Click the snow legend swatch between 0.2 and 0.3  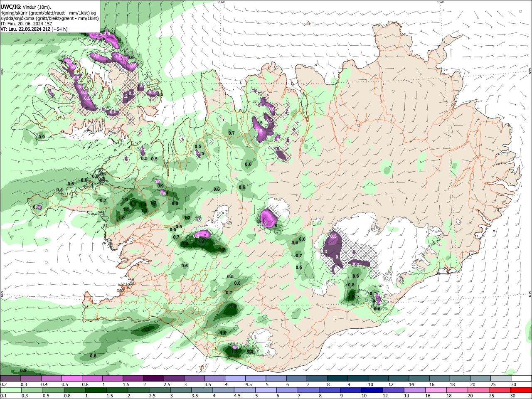10,378
